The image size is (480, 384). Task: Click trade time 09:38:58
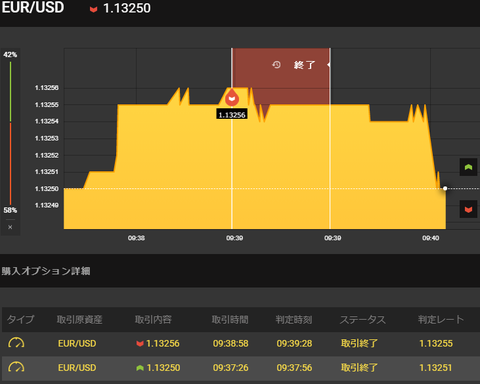click(x=231, y=343)
